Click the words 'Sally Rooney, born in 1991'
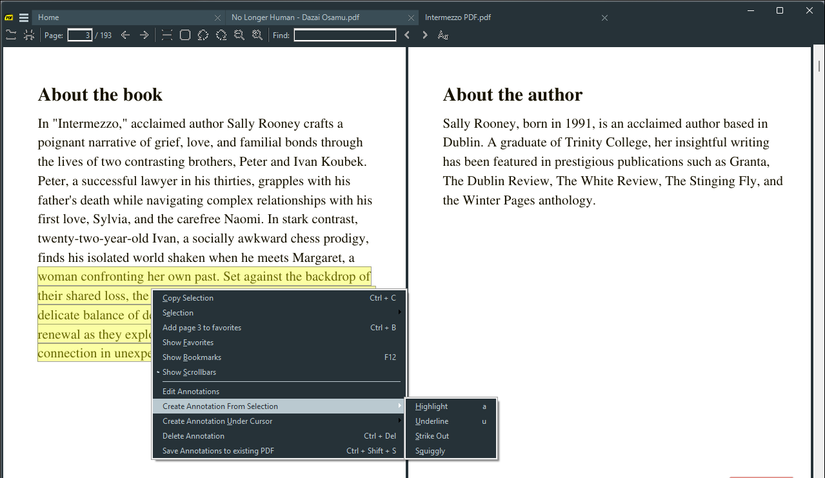The height and width of the screenshot is (478, 825). [519, 124]
